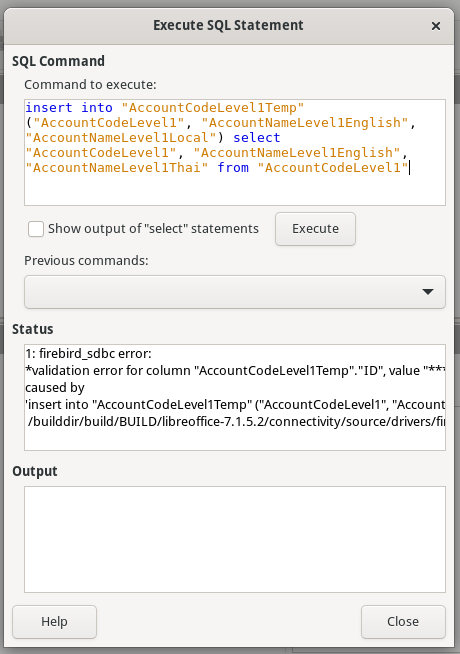
Task: Enable Show output of "select" statements checkbox
Action: pos(36,229)
